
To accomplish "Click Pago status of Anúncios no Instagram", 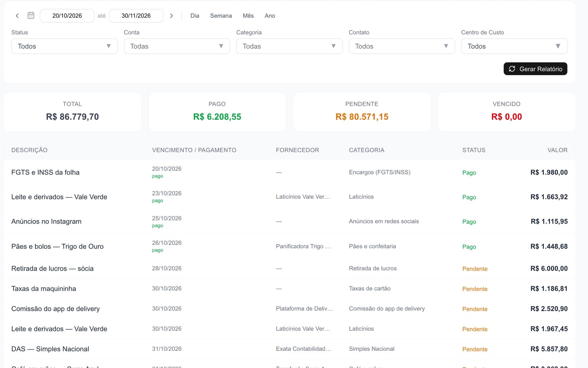I will [469, 222].
